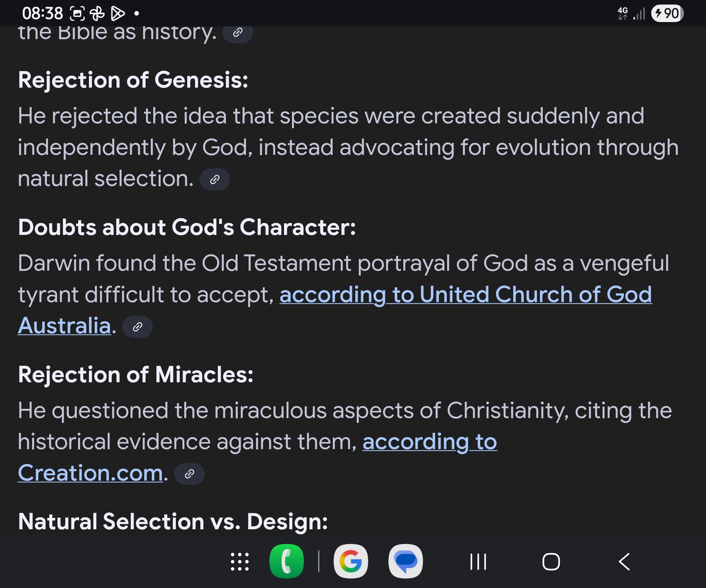
Task: Follow "according to United Church of God" link
Action: [x=466, y=295]
